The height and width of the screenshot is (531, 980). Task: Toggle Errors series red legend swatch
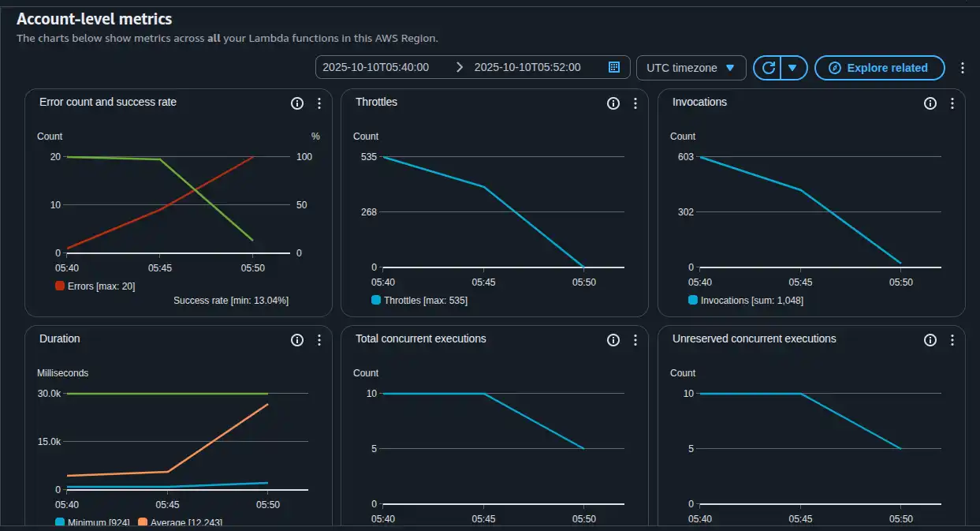tap(60, 286)
